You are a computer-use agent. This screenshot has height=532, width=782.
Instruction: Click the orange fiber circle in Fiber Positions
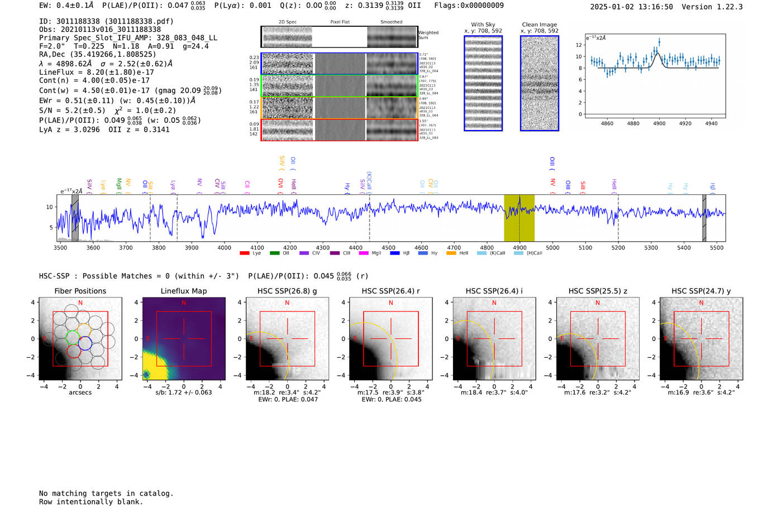click(x=84, y=330)
